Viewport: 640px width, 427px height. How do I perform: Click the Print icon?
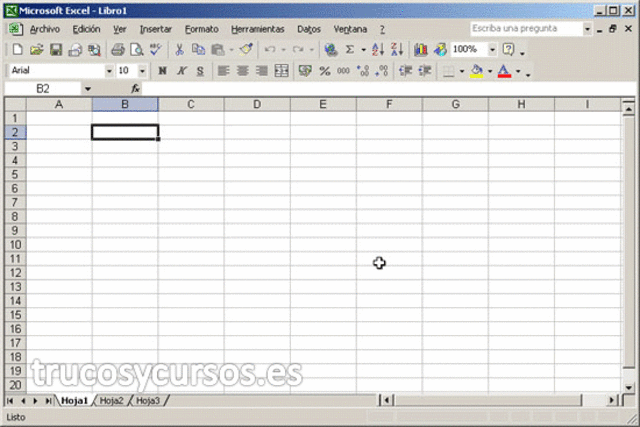(x=118, y=50)
